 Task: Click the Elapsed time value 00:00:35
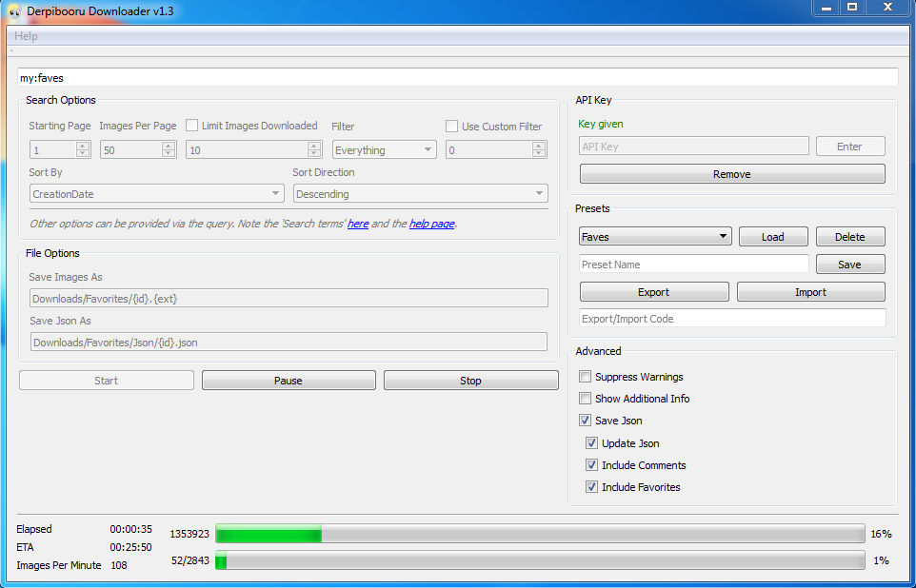click(x=130, y=529)
